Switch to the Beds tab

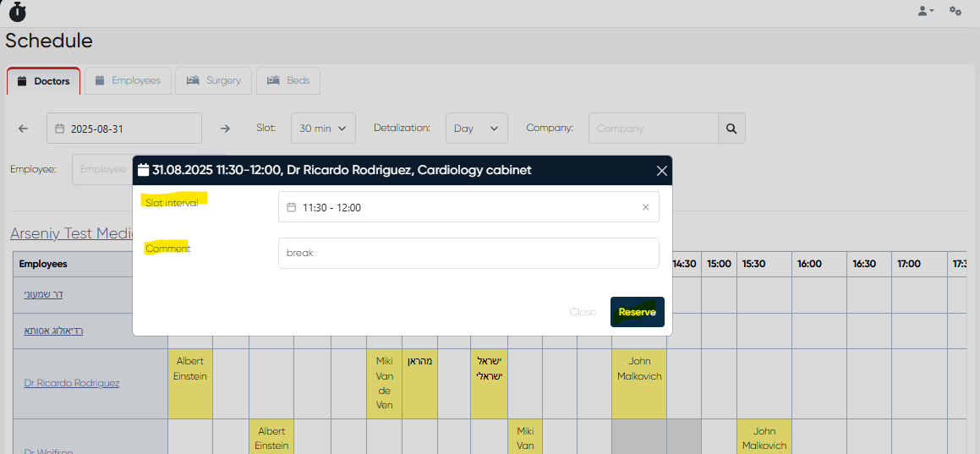[x=288, y=80]
